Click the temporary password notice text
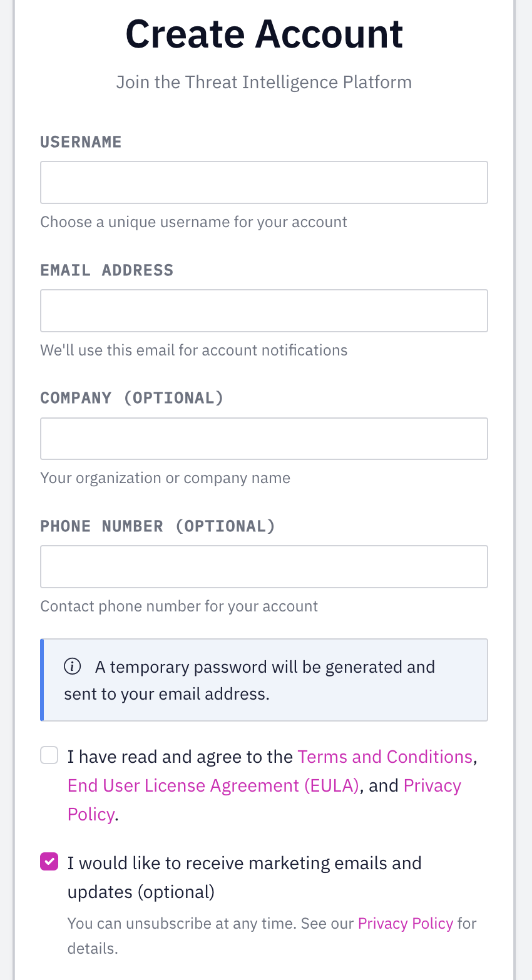The image size is (532, 980). click(265, 680)
